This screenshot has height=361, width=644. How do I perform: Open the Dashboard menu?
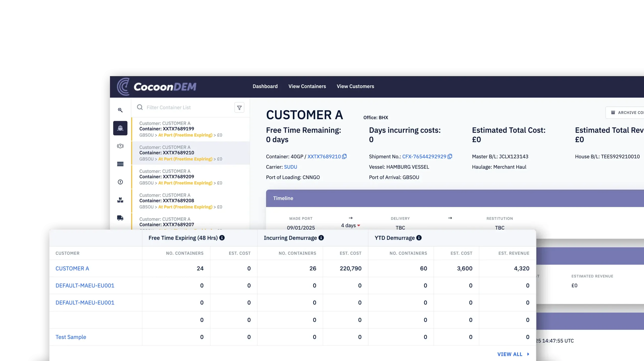[265, 86]
